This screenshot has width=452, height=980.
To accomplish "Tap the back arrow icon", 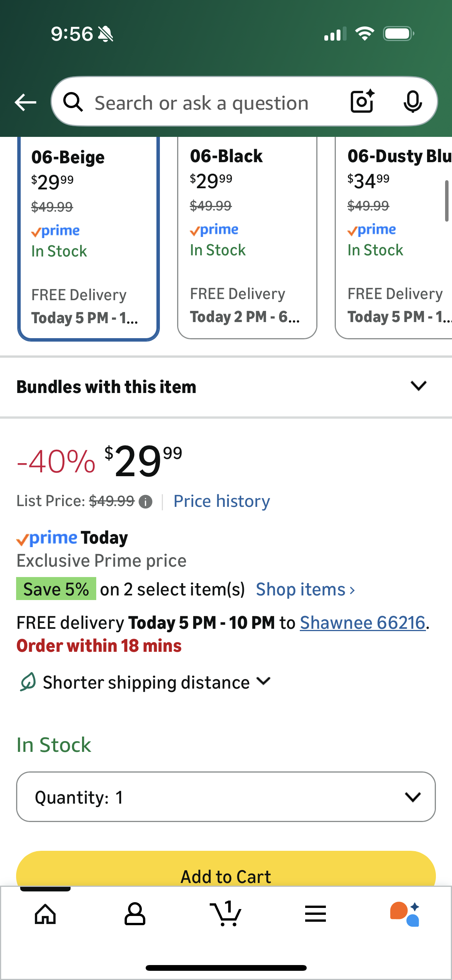I will point(25,102).
